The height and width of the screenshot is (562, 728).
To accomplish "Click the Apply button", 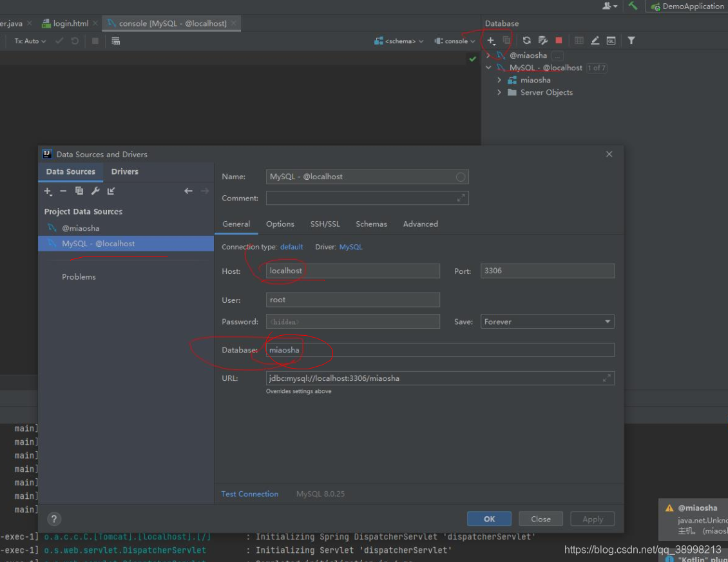I will (593, 519).
